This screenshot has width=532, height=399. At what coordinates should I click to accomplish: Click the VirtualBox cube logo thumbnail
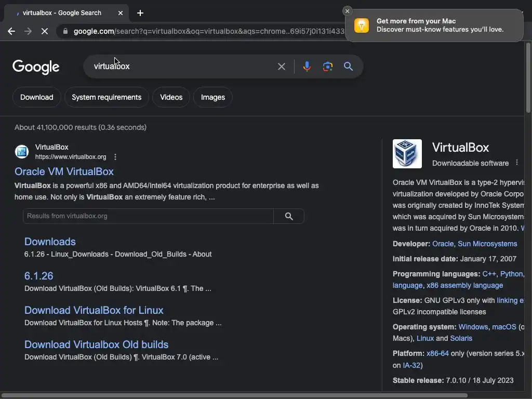[x=407, y=154]
